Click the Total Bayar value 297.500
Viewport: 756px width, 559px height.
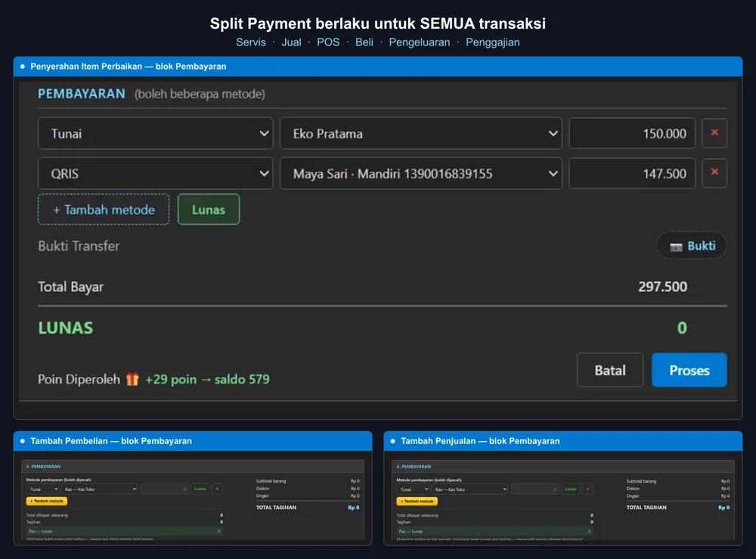click(x=662, y=287)
